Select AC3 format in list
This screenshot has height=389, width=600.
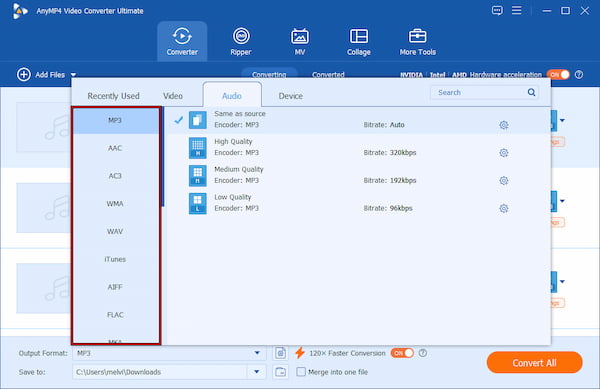115,176
